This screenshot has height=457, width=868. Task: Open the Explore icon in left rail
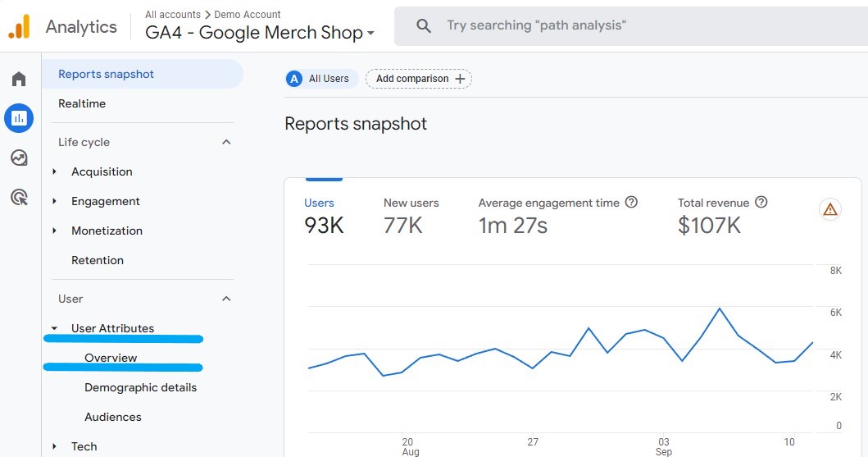pos(19,158)
